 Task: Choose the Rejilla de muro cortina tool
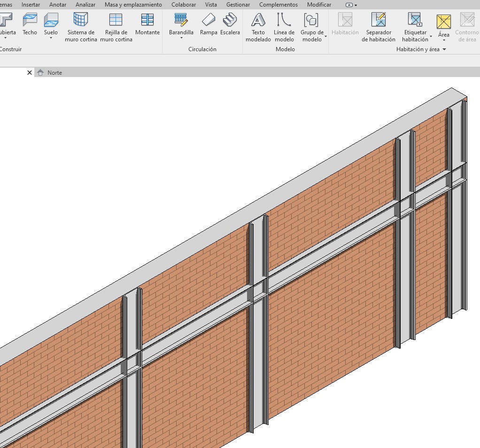tap(116, 20)
